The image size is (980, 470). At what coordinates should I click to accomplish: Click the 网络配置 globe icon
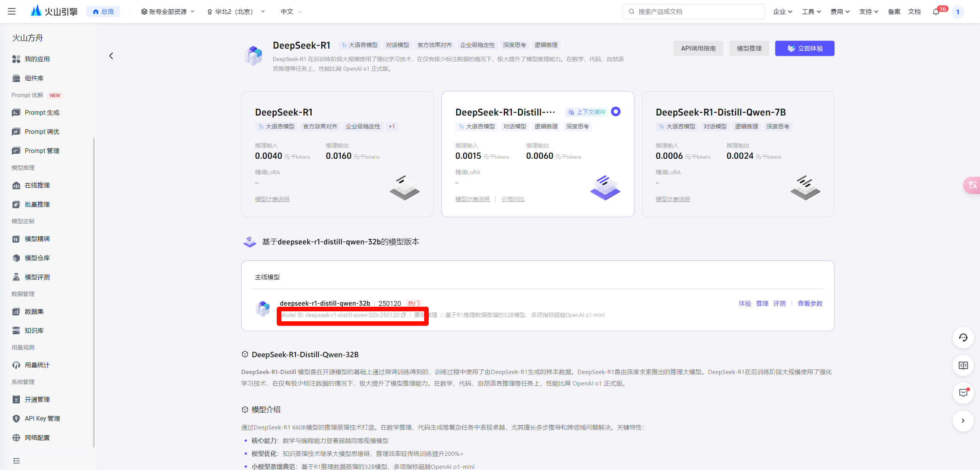[x=16, y=437]
